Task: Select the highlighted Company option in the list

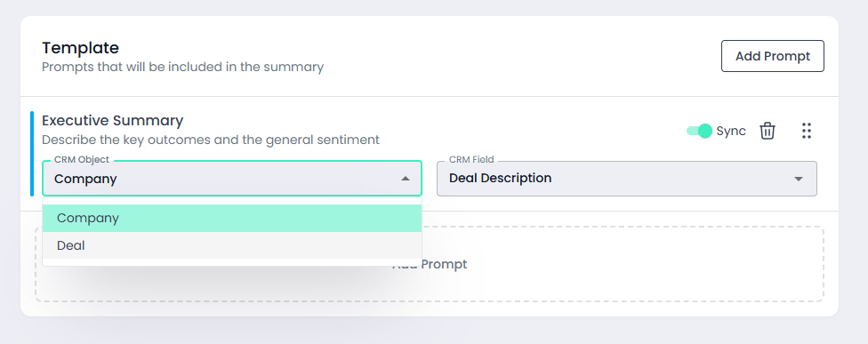Action: click(x=232, y=218)
